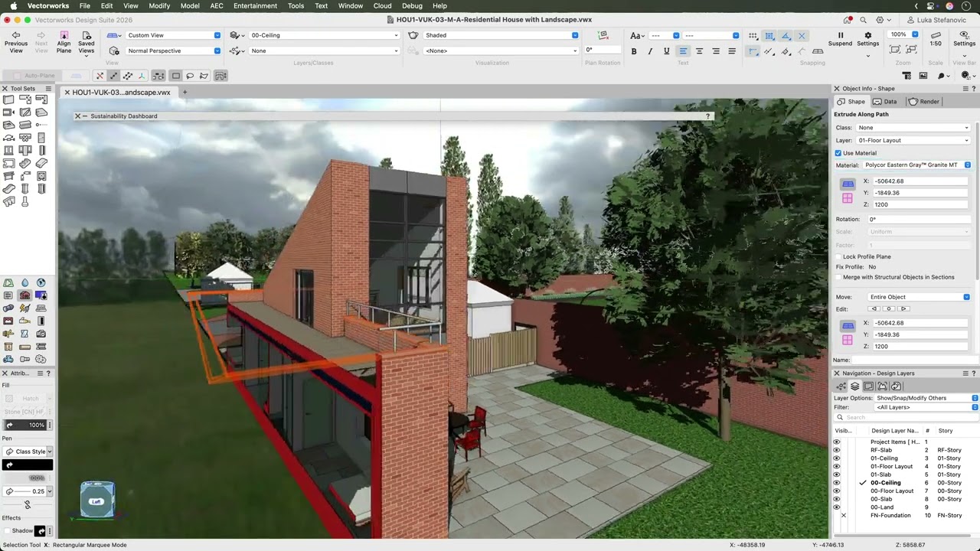
Task: Click Fit to Page Area zoom icon
Action: tap(894, 50)
